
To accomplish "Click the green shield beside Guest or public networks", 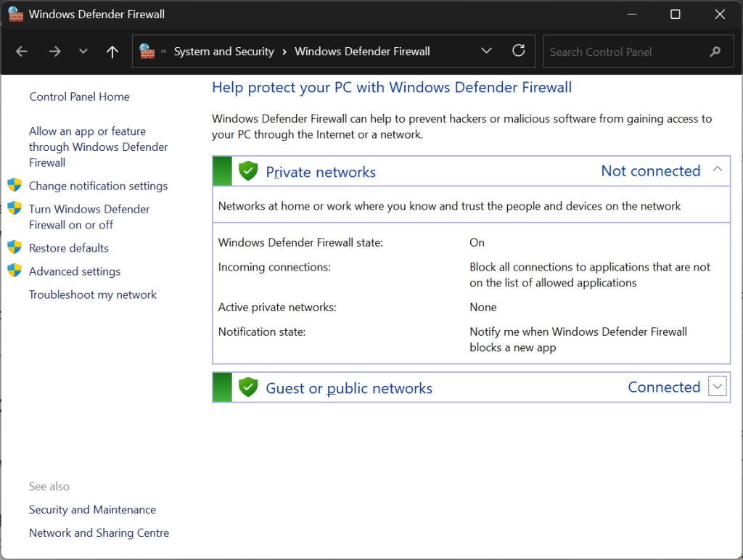I will 248,387.
